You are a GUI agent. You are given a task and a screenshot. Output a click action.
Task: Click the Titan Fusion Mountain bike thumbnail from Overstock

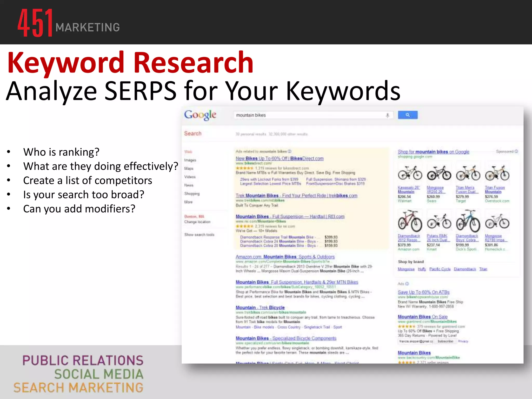tap(497, 173)
